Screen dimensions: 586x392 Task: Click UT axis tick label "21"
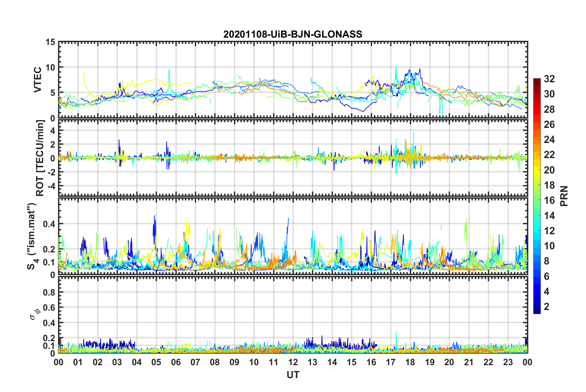coord(469,362)
